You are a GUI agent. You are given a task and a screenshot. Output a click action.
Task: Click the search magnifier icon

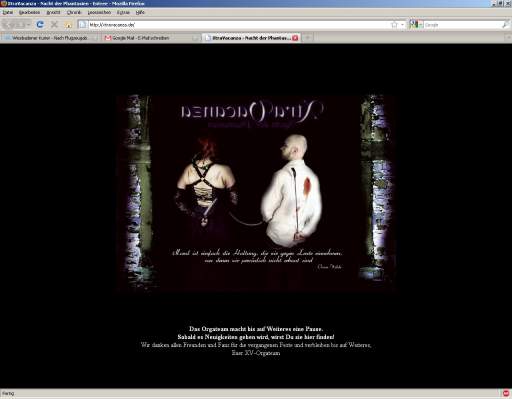point(506,25)
